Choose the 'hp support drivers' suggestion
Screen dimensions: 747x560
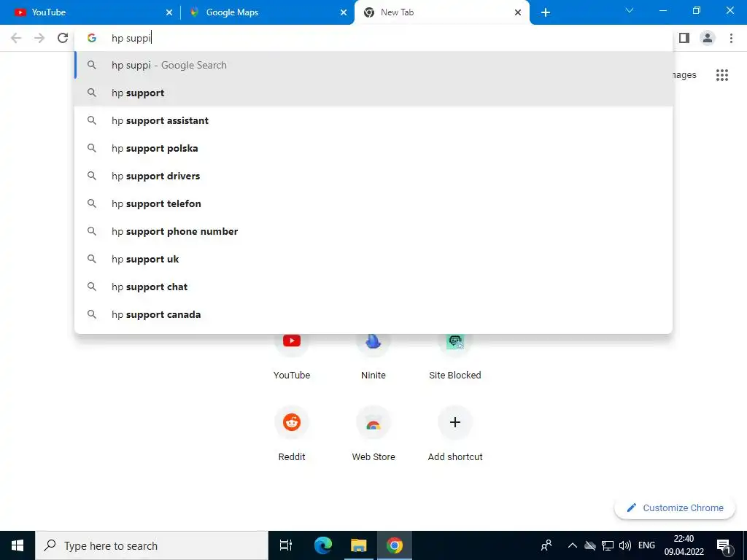click(x=373, y=176)
